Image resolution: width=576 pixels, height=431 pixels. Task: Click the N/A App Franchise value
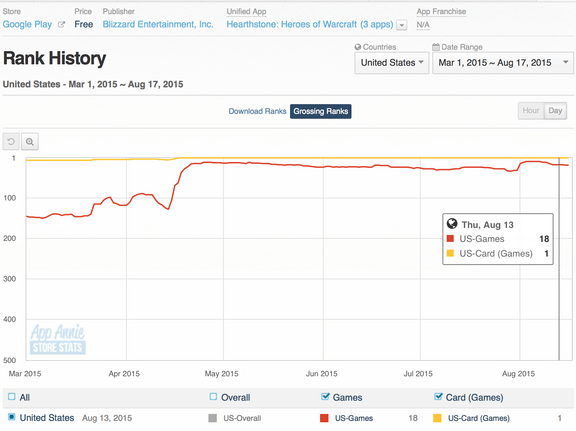point(423,25)
